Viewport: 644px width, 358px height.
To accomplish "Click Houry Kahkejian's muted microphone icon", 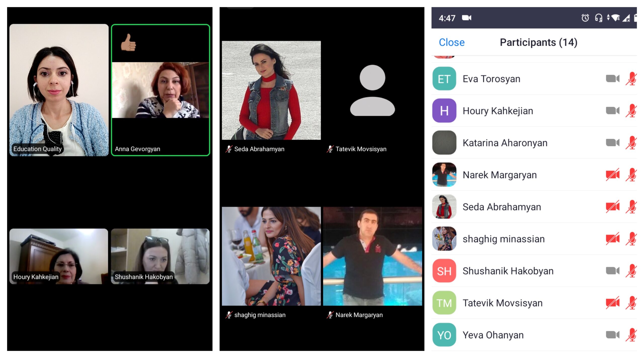I will coord(631,111).
